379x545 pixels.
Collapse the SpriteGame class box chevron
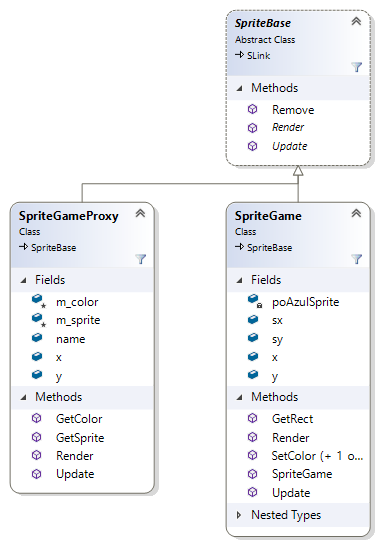[x=356, y=213]
